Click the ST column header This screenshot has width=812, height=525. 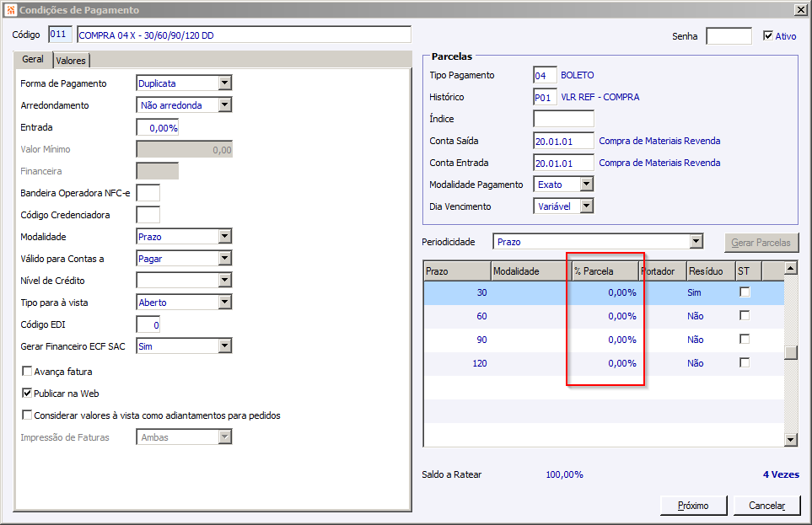tap(749, 271)
